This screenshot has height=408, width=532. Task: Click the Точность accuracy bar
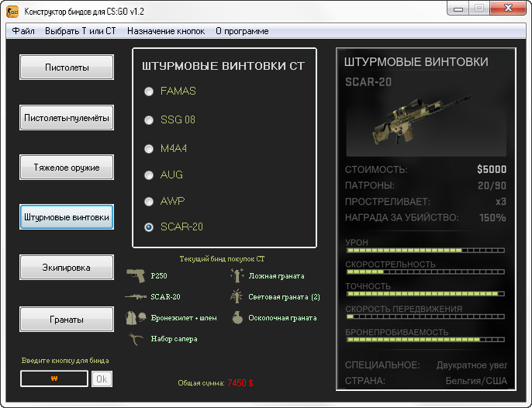tap(426, 294)
